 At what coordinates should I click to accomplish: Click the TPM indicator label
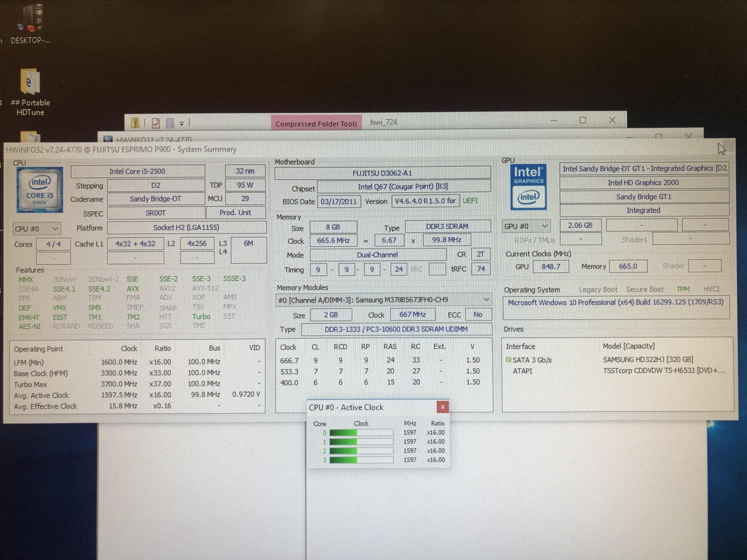(x=683, y=289)
